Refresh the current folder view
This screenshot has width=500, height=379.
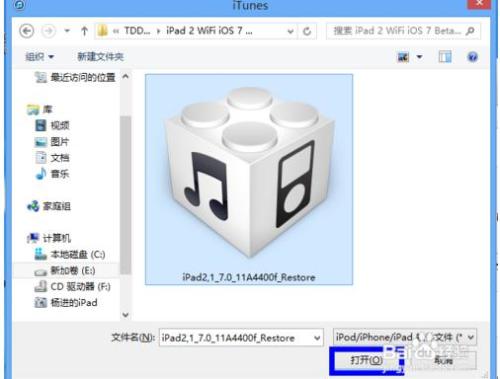(x=307, y=31)
